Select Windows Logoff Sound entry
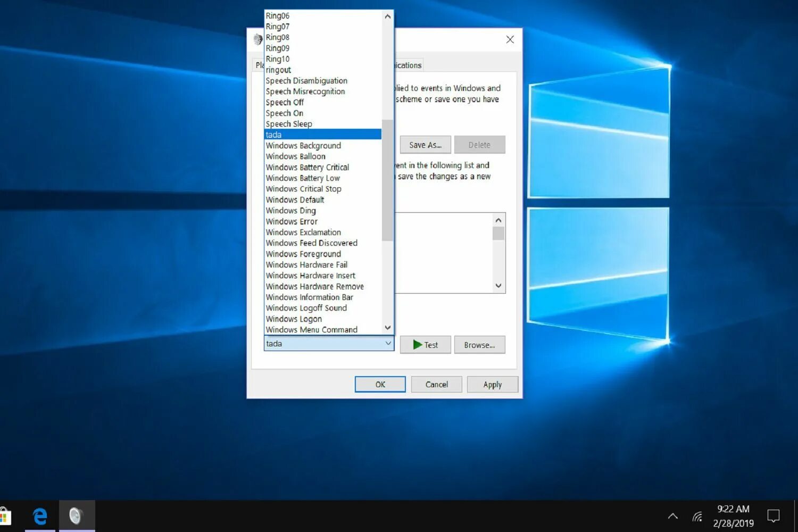The image size is (798, 532). click(323, 308)
